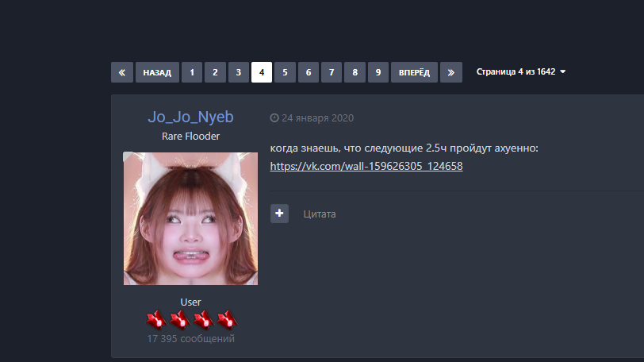Screen dimensions: 644x362
Task: Select page 3 in pagination
Action: [x=238, y=72]
